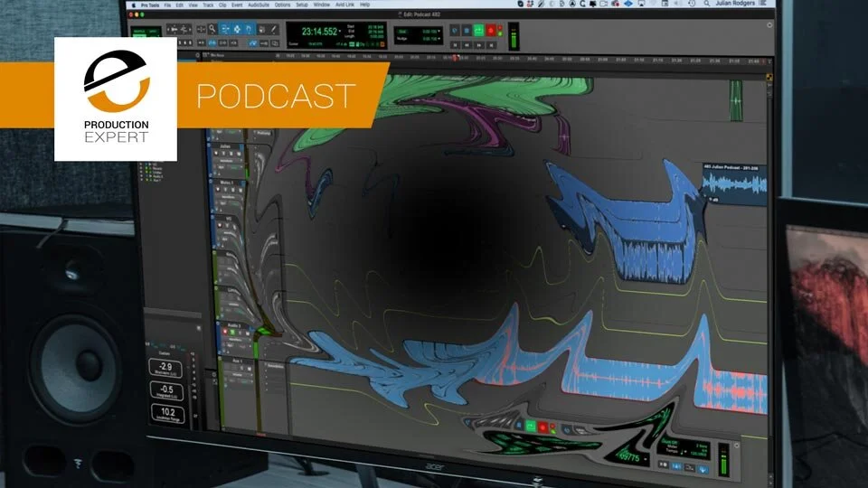Click the Julian track name
The height and width of the screenshot is (488, 868).
tap(225, 146)
